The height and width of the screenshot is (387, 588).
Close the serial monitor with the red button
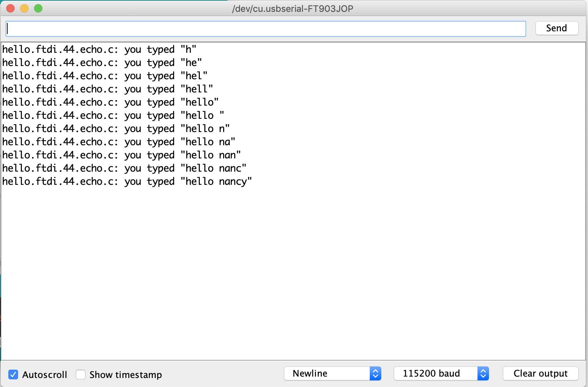click(x=10, y=8)
